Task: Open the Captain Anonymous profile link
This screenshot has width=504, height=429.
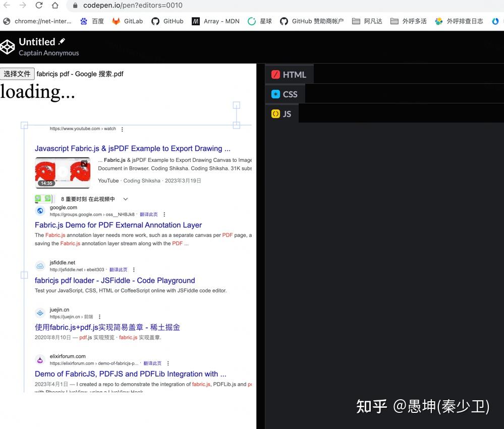Action: [48, 53]
